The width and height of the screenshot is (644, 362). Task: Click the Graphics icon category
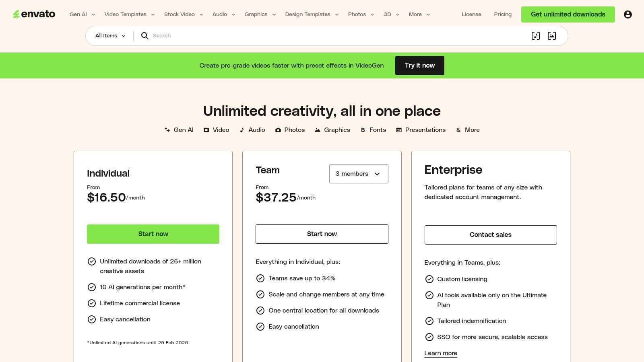click(317, 130)
